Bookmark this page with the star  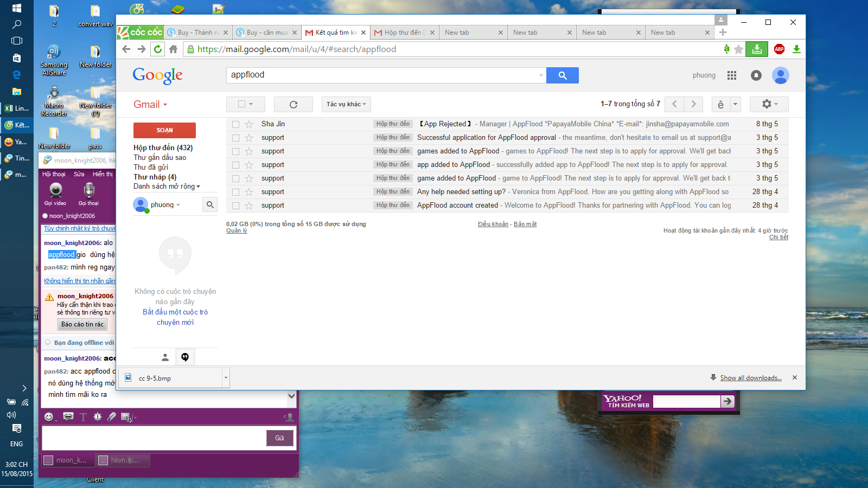click(x=738, y=49)
